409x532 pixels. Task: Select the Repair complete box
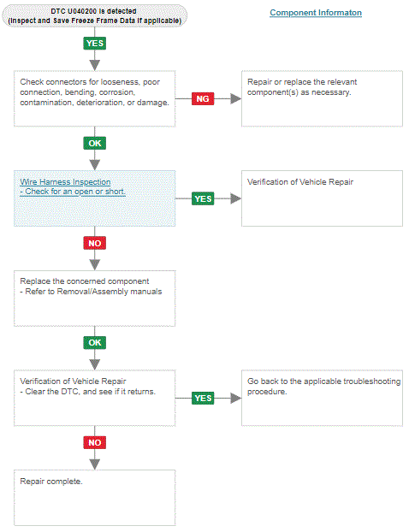[95, 498]
